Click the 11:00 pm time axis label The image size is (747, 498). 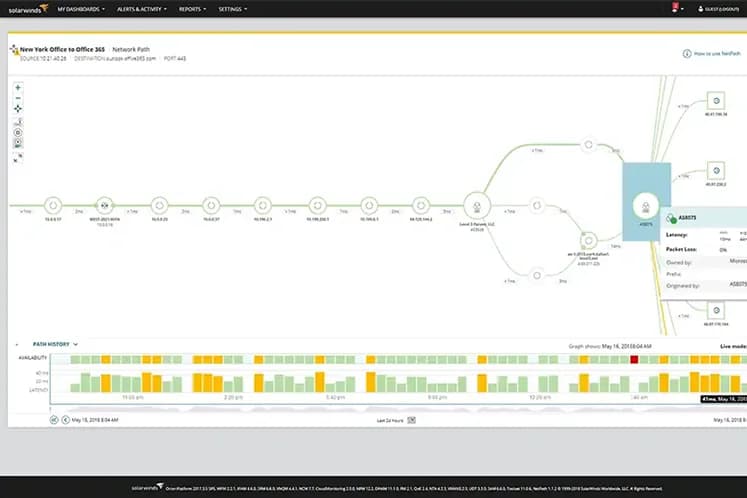point(132,397)
